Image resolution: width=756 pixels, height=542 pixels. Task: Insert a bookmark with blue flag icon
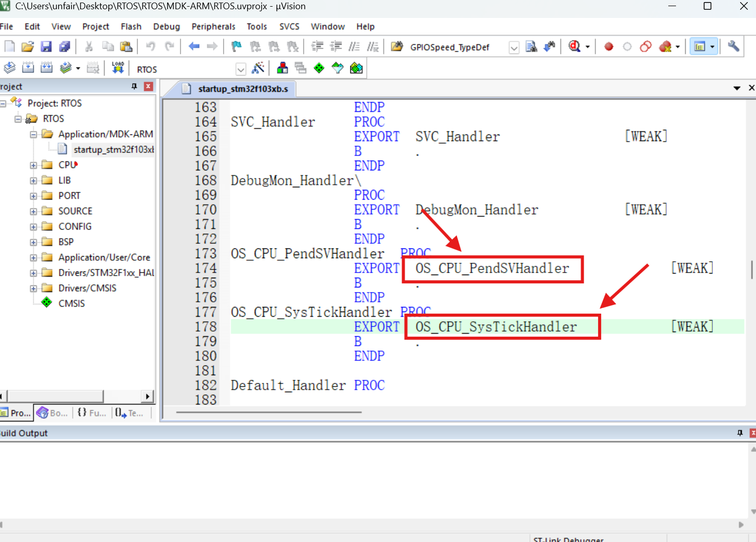[236, 47]
